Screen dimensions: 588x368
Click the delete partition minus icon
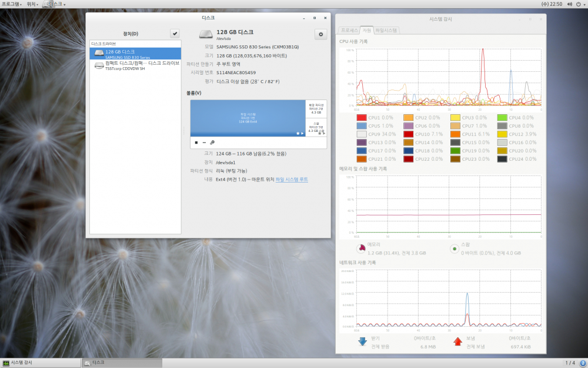204,142
